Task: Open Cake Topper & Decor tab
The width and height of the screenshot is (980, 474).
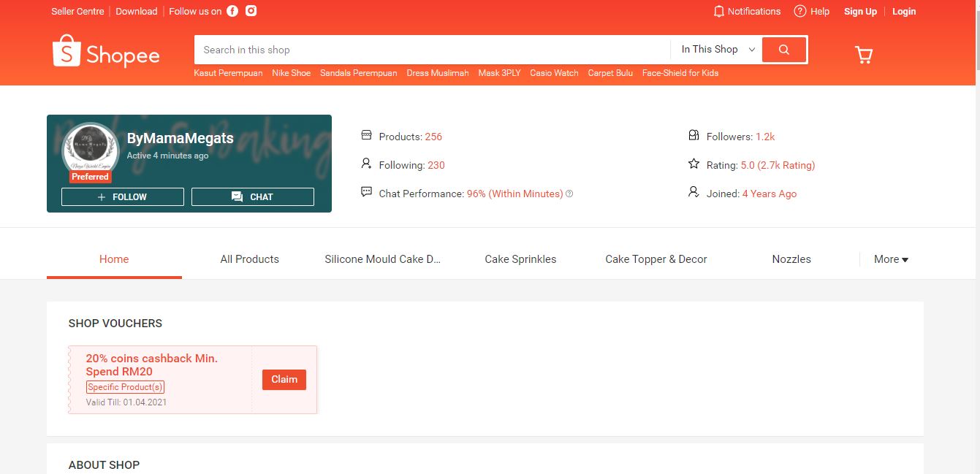Action: pos(656,259)
